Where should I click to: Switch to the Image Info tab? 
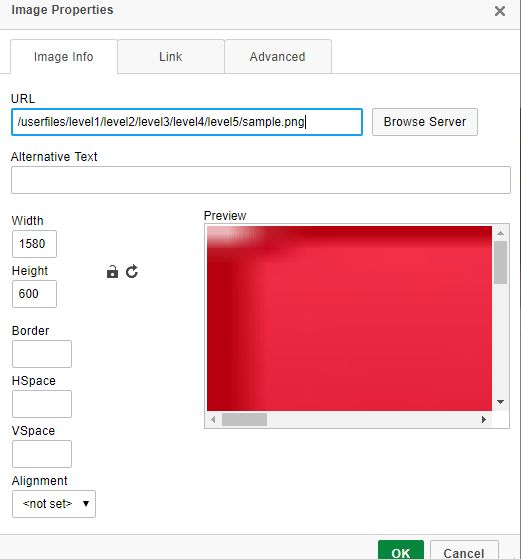coord(64,56)
